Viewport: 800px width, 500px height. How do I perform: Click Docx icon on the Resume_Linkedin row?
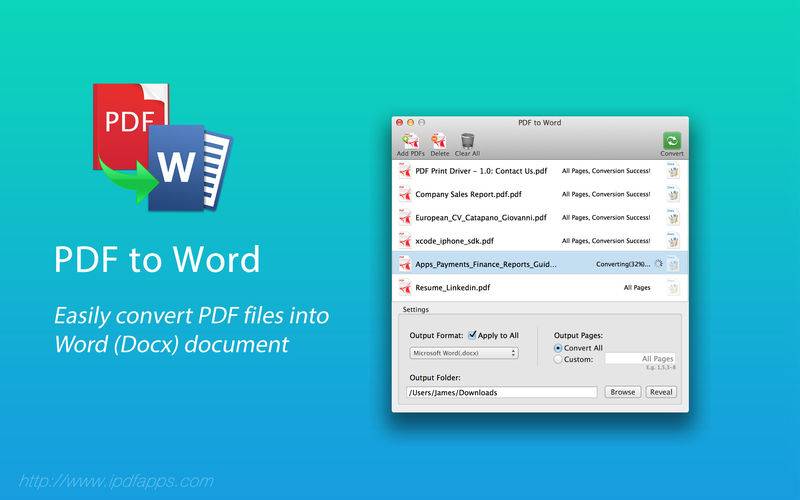(673, 288)
